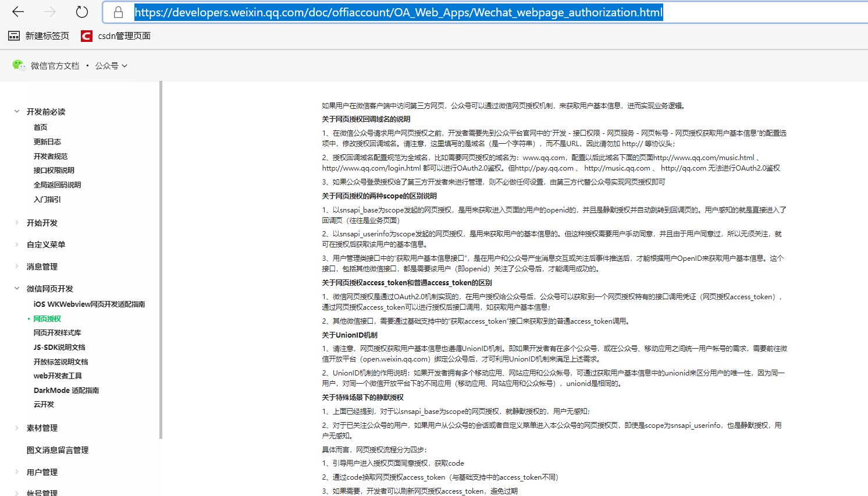This screenshot has width=868, height=496.
Task: Open 图文消息留言管理 in the sidebar
Action: tap(58, 450)
